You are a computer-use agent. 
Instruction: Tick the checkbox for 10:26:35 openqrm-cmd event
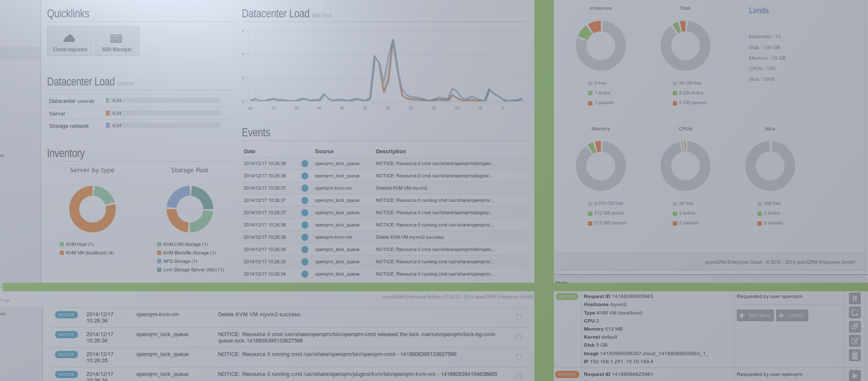coord(518,357)
